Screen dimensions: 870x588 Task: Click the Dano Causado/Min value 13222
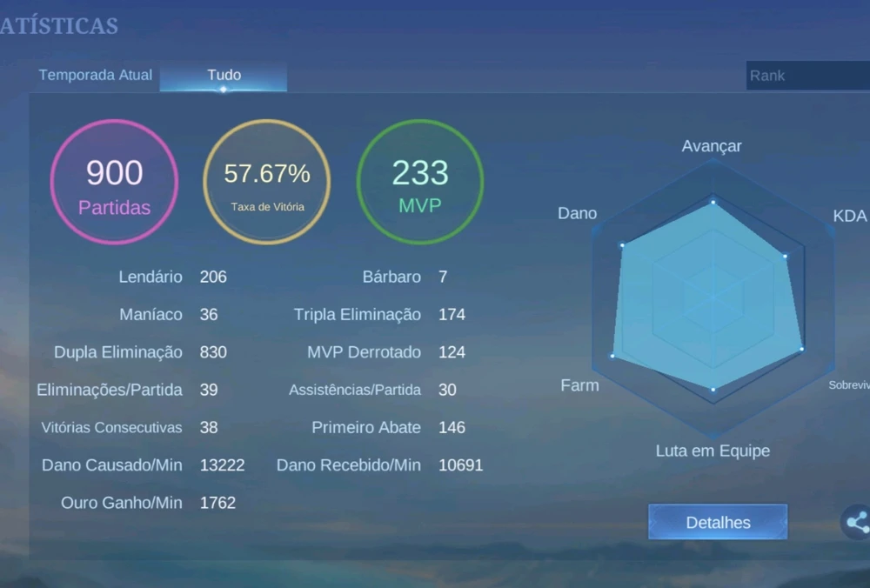[x=222, y=465]
